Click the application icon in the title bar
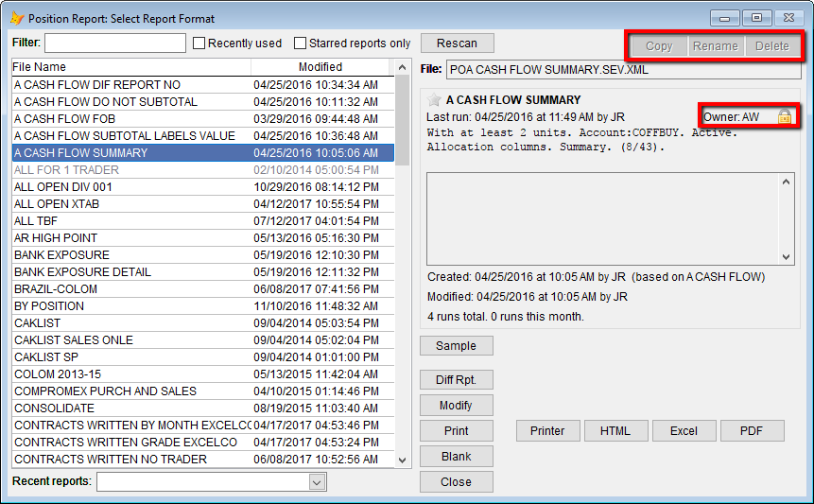Image resolution: width=814 pixels, height=504 pixels. [x=17, y=18]
